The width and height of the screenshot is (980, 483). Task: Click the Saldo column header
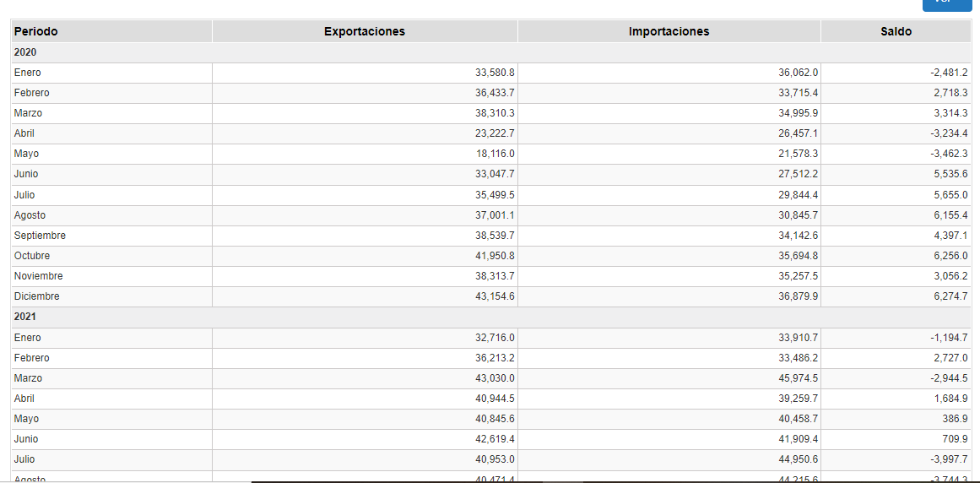tap(896, 31)
